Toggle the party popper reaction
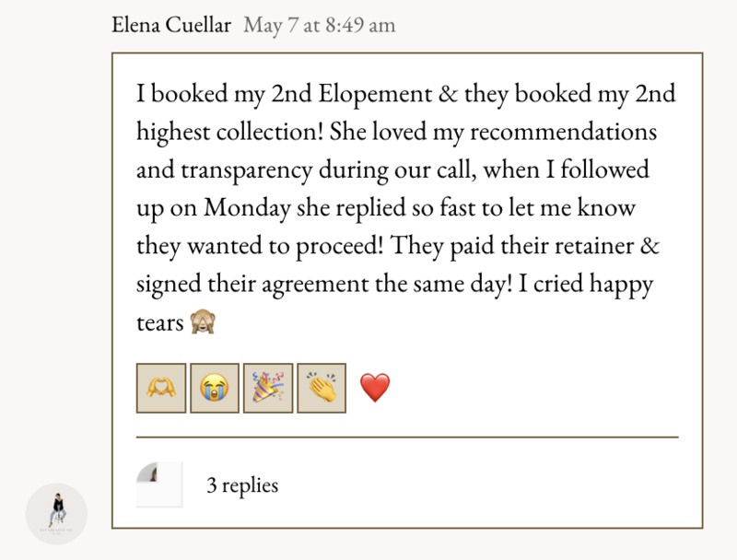 (x=268, y=388)
